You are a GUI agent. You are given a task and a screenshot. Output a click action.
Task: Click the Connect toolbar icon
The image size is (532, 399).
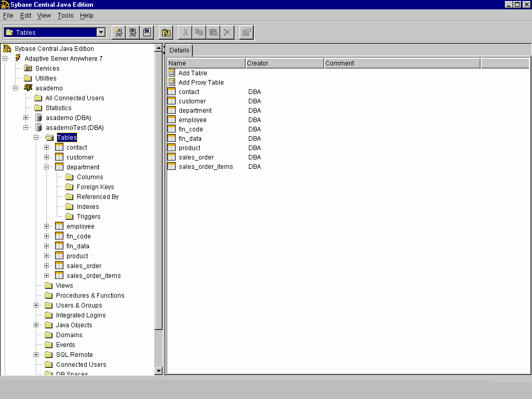pyautogui.click(x=118, y=32)
